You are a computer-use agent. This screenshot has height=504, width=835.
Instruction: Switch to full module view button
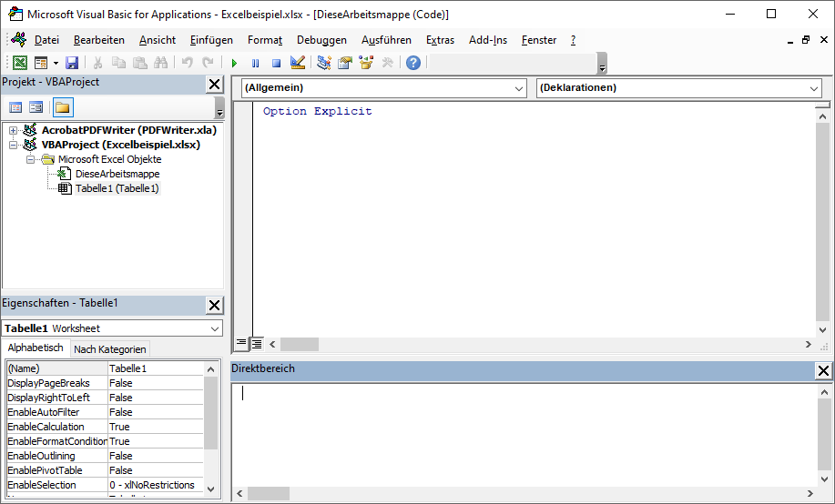point(257,344)
